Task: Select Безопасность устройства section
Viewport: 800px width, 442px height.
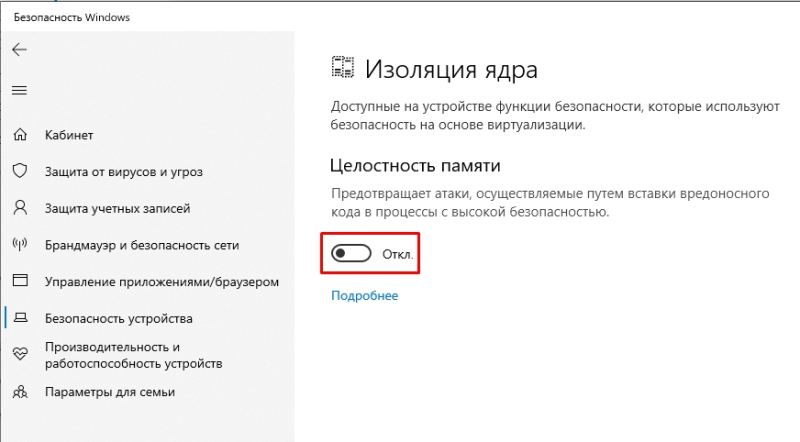Action: (x=119, y=318)
